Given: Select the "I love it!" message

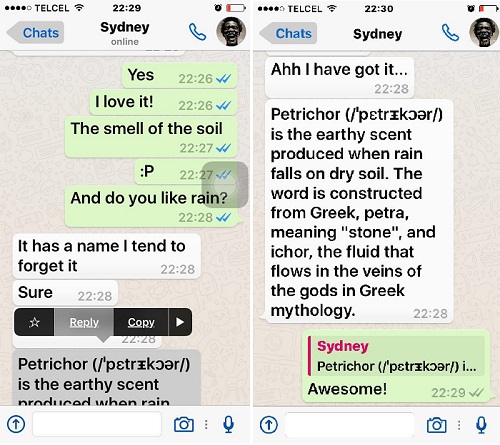Looking at the screenshot, I should (163, 102).
